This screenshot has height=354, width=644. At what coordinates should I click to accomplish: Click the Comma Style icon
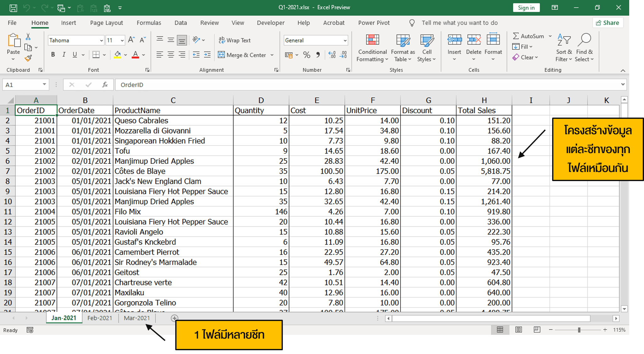(318, 55)
